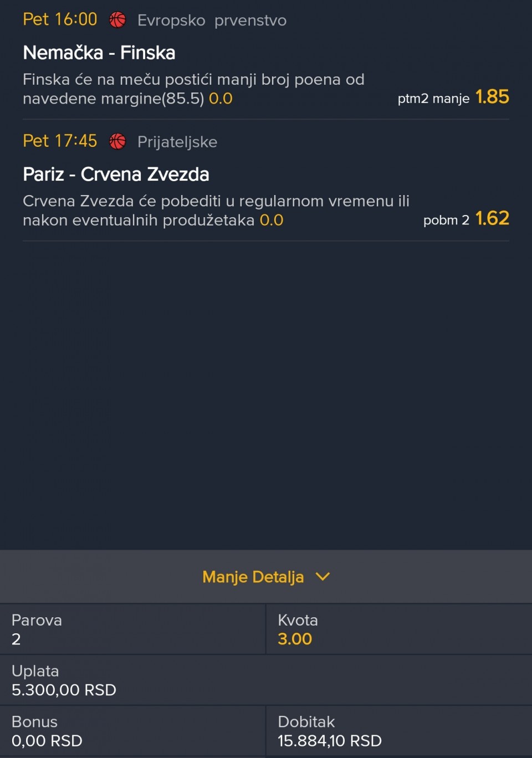This screenshot has width=532, height=758.
Task: Click the Pet 16:00 match time
Action: [x=60, y=19]
